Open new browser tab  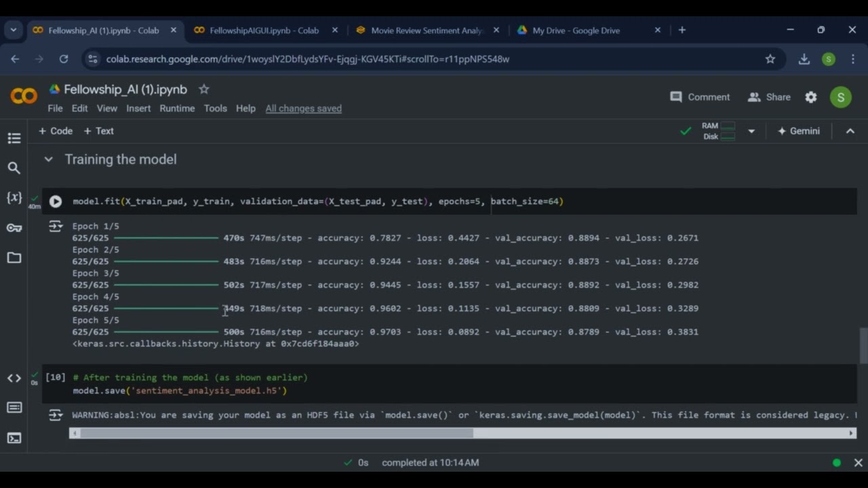click(x=682, y=30)
